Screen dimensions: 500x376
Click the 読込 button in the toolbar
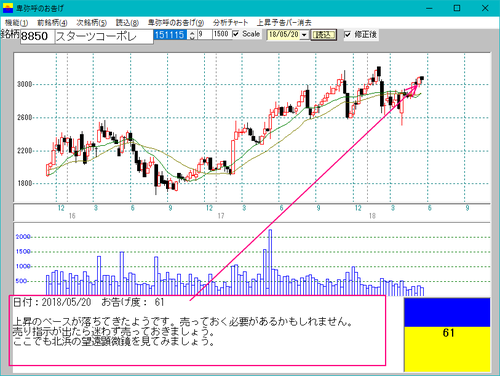click(x=323, y=35)
